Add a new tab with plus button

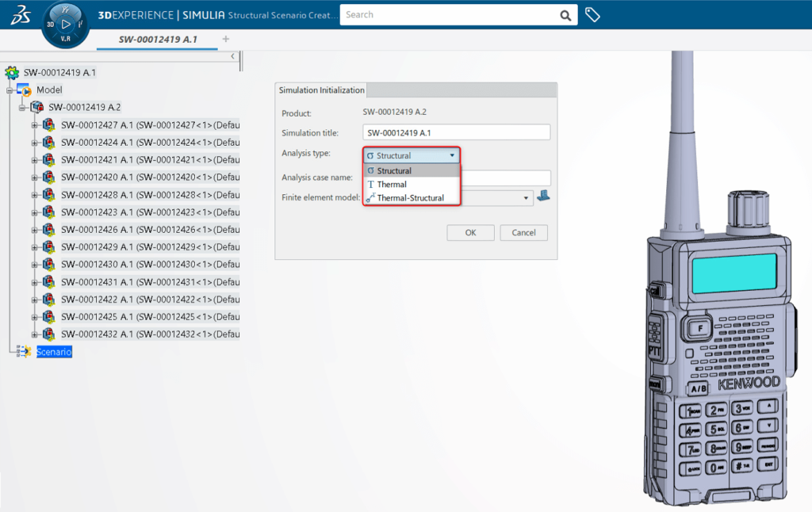[x=226, y=39]
